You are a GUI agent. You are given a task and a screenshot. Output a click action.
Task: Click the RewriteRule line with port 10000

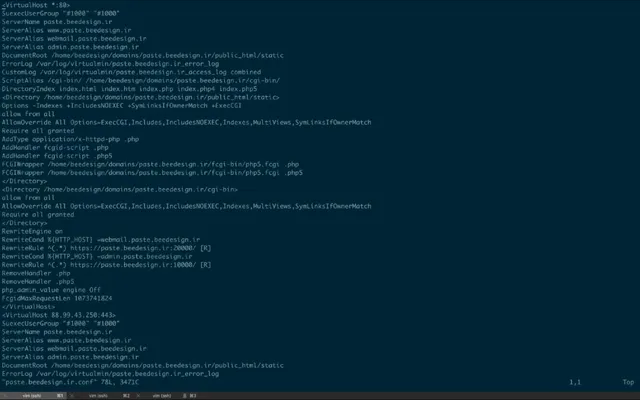tap(106, 265)
